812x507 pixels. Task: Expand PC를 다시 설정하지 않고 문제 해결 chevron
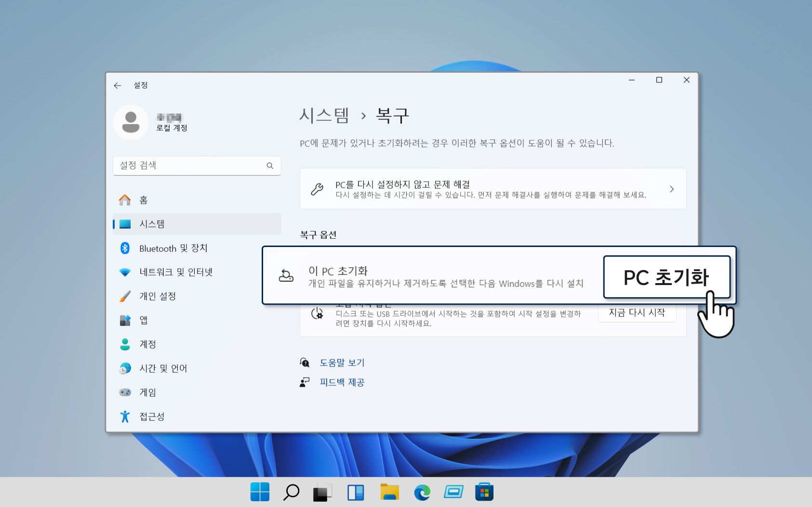(x=671, y=189)
